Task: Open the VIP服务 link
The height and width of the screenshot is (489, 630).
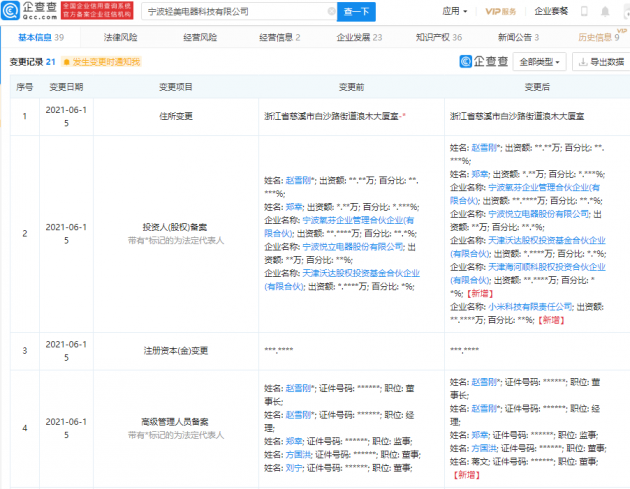Action: pos(501,12)
